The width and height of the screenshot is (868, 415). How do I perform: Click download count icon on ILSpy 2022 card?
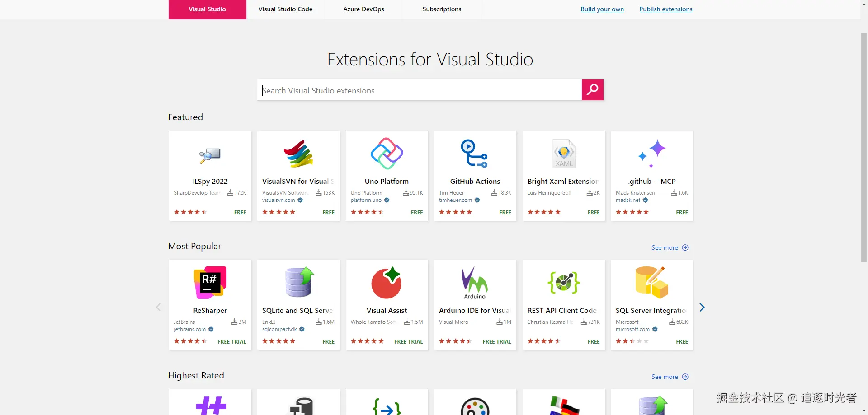click(x=231, y=193)
